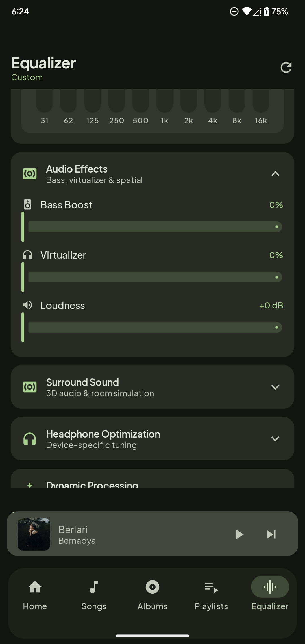Expand the Headphone Optimization section
Image resolution: width=305 pixels, height=644 pixels.
click(275, 439)
